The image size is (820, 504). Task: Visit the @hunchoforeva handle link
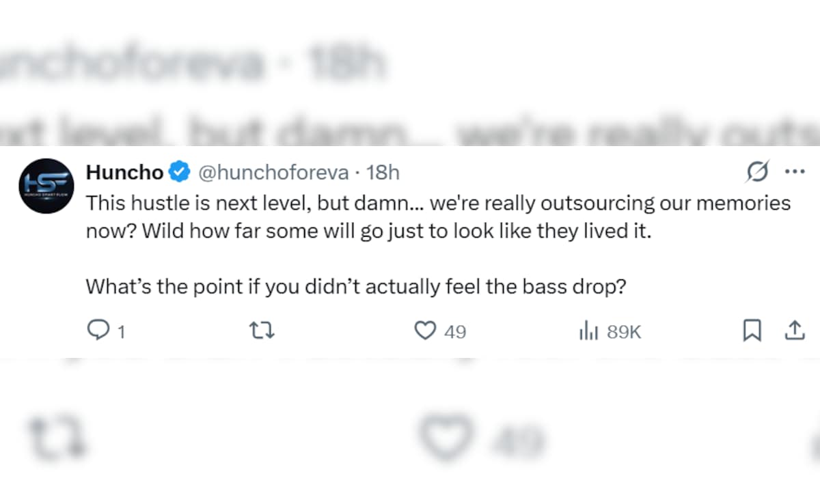[x=273, y=173]
